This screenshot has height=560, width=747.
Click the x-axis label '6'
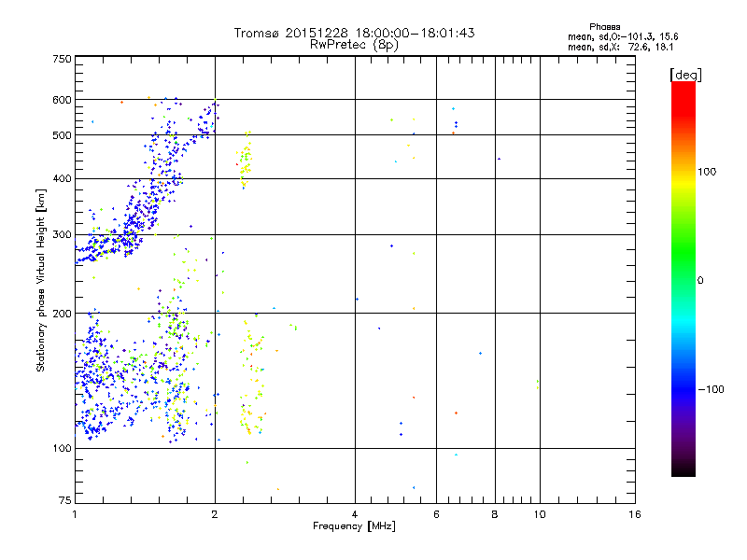[x=436, y=514]
